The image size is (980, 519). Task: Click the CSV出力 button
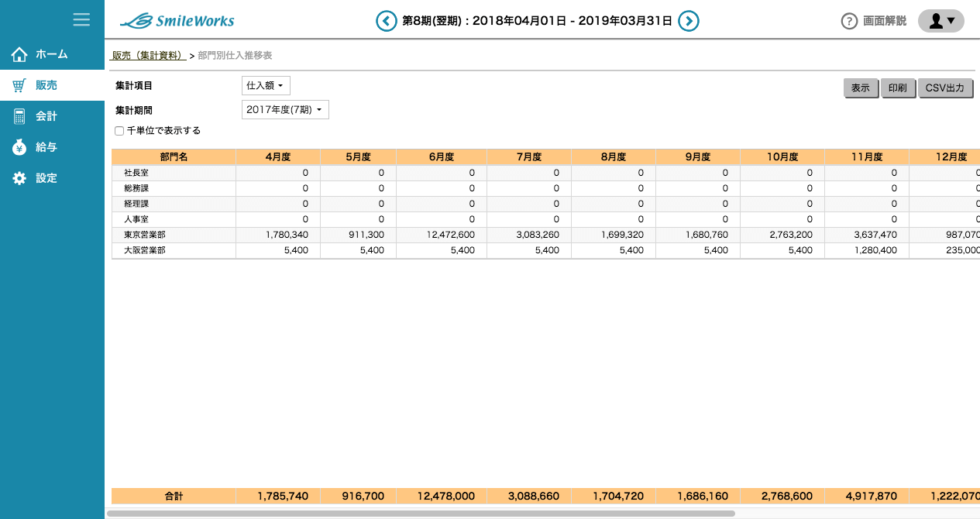[x=946, y=88]
